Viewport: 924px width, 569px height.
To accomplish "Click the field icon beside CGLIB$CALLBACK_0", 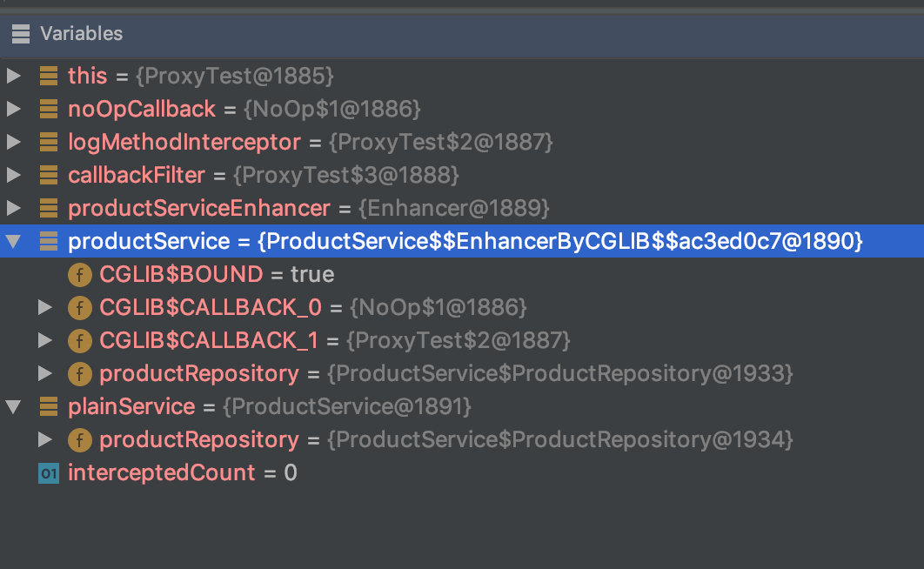I will click(79, 307).
